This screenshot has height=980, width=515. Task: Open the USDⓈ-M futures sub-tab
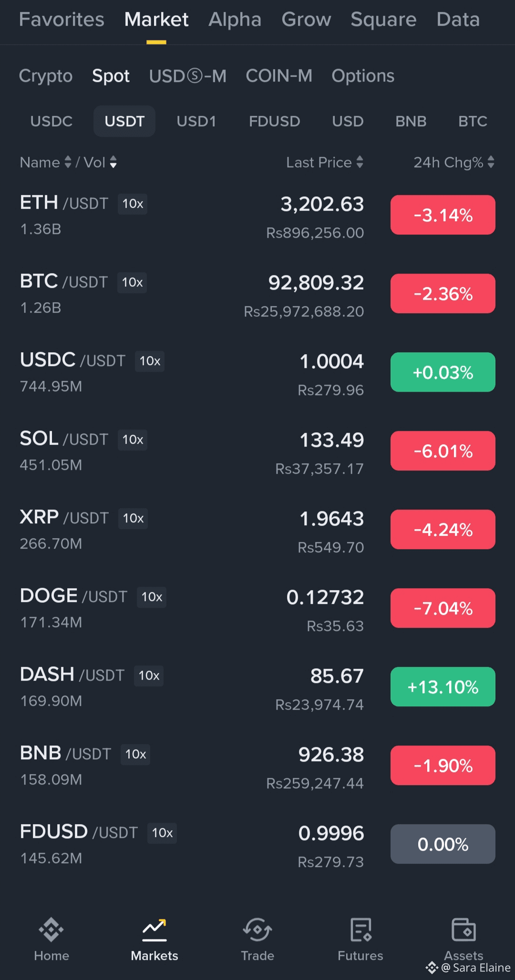(187, 76)
